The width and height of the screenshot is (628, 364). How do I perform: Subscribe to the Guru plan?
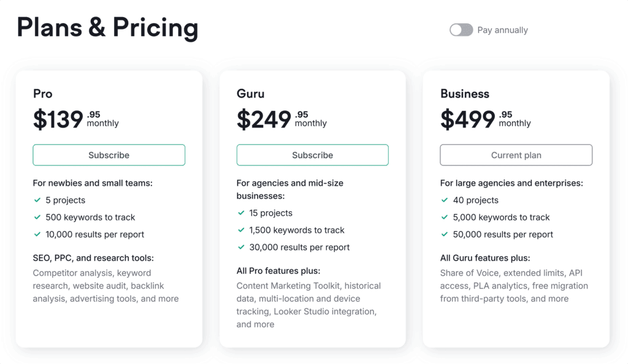[x=312, y=155]
